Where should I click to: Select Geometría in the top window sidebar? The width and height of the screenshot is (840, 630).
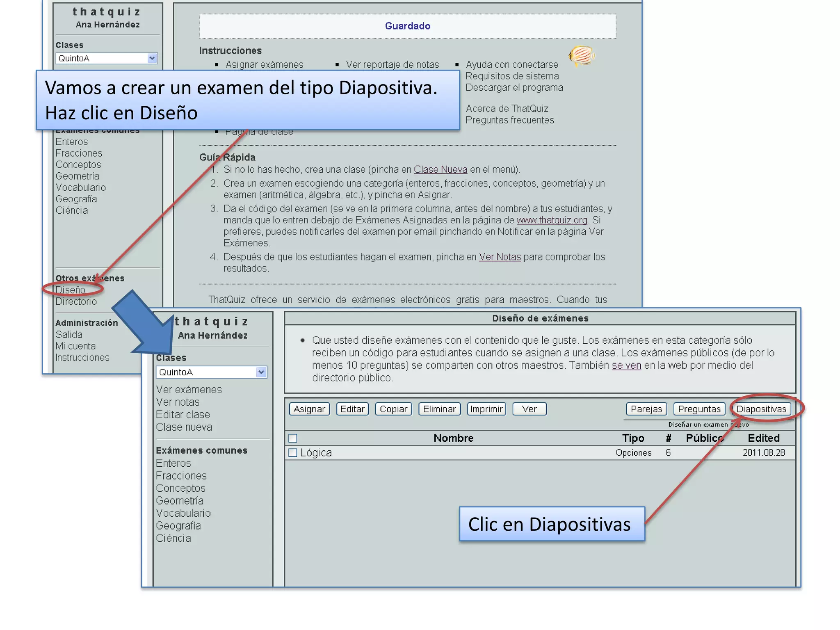coord(78,176)
